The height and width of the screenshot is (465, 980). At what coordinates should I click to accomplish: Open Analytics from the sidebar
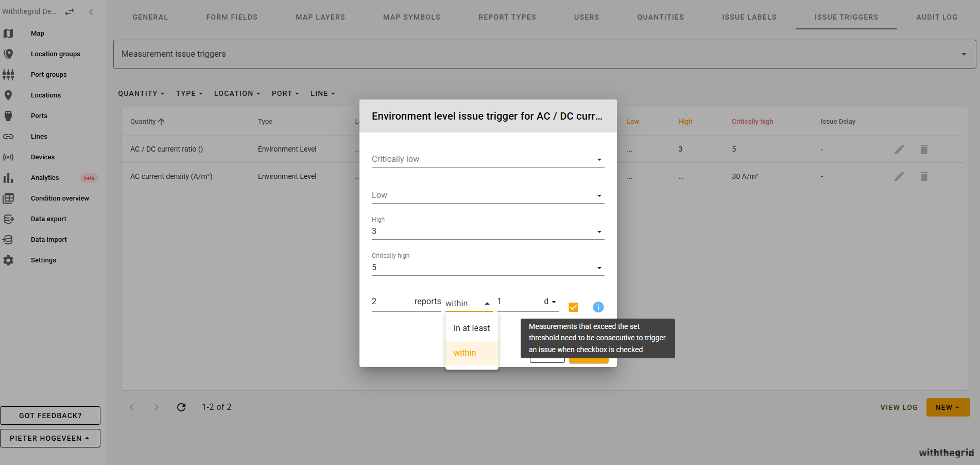[45, 178]
